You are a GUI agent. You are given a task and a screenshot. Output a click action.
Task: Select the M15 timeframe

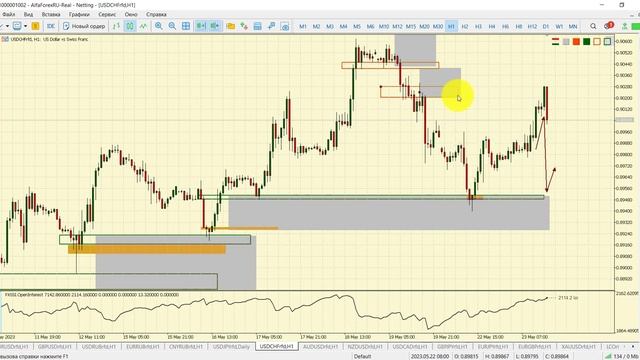click(411, 26)
